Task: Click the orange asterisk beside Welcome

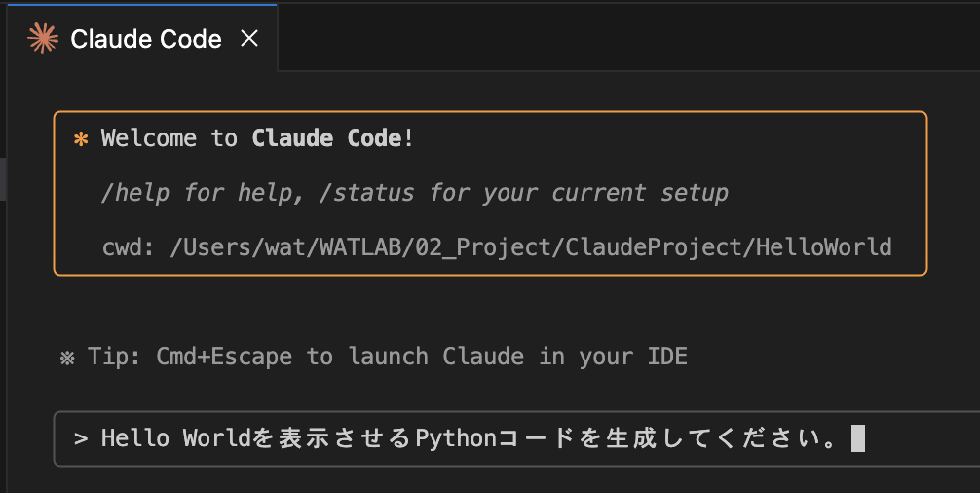Action: (81, 138)
